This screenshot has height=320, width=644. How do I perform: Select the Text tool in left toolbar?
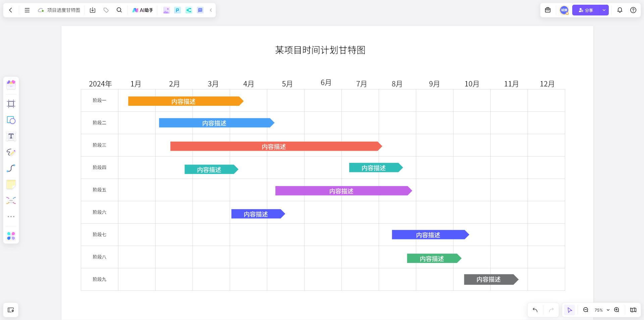pos(11,136)
